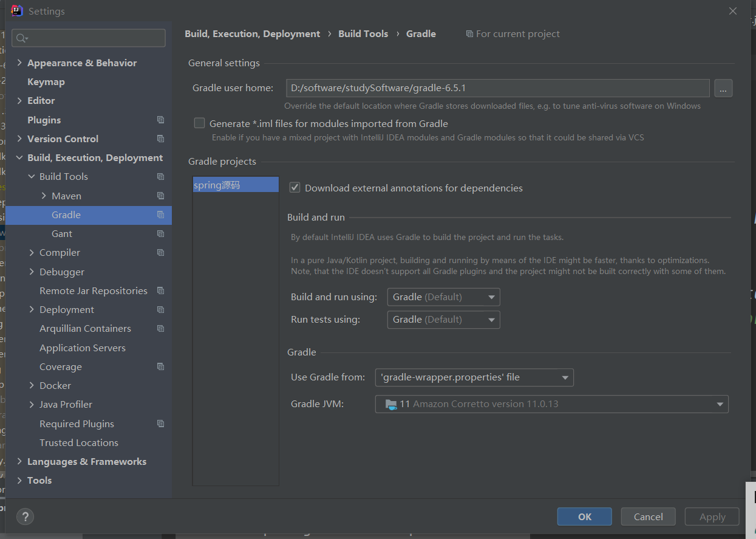Viewport: 756px width, 539px height.
Task: Expand the Docker node
Action: 32,385
